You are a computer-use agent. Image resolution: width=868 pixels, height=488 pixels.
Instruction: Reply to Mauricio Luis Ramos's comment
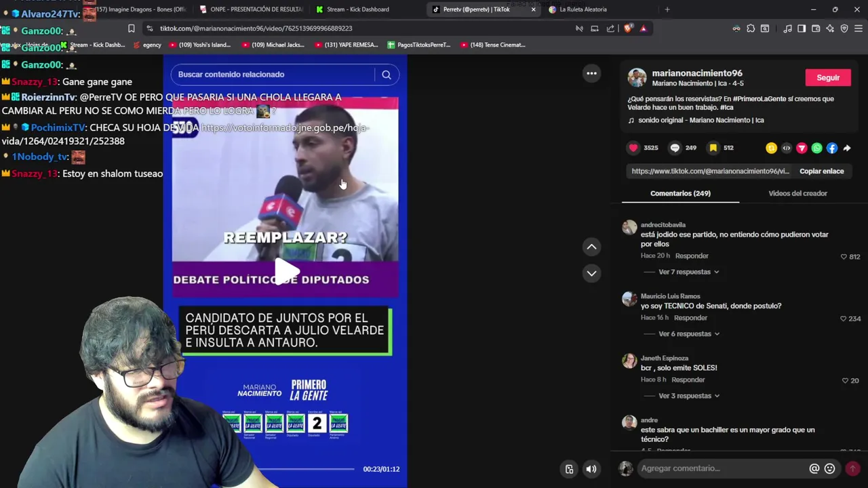690,318
